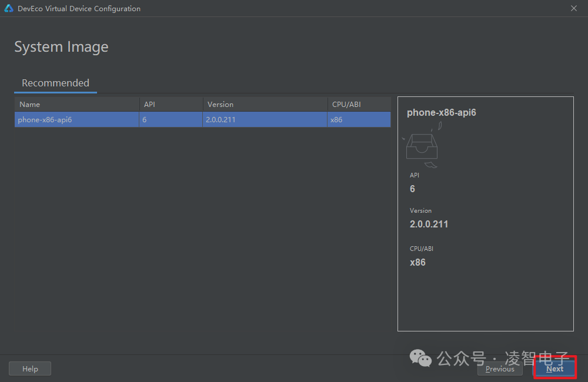This screenshot has height=382, width=588.
Task: Sort by Name column header
Action: 77,104
